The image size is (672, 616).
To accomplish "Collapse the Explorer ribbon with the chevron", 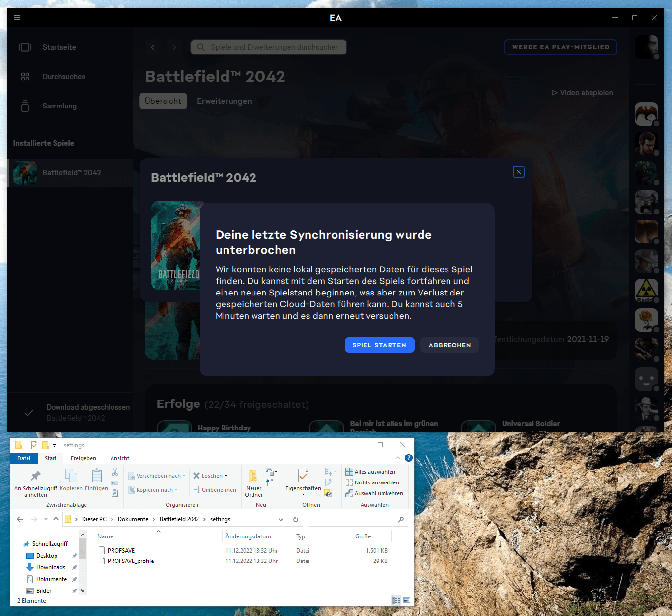I will coord(398,458).
